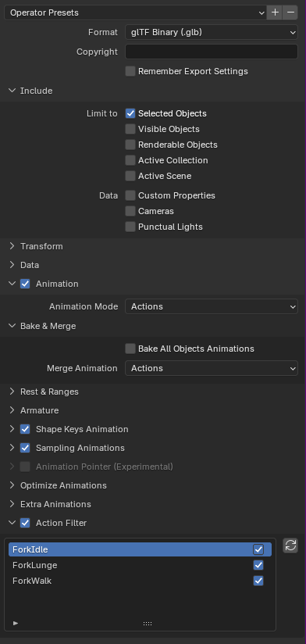Screen dimensions: 306x644
Task: Click the Copyright text field
Action: click(212, 52)
